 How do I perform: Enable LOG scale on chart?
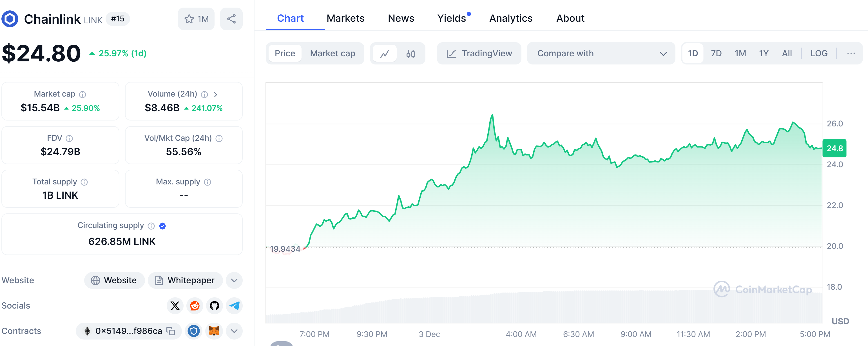tap(818, 53)
